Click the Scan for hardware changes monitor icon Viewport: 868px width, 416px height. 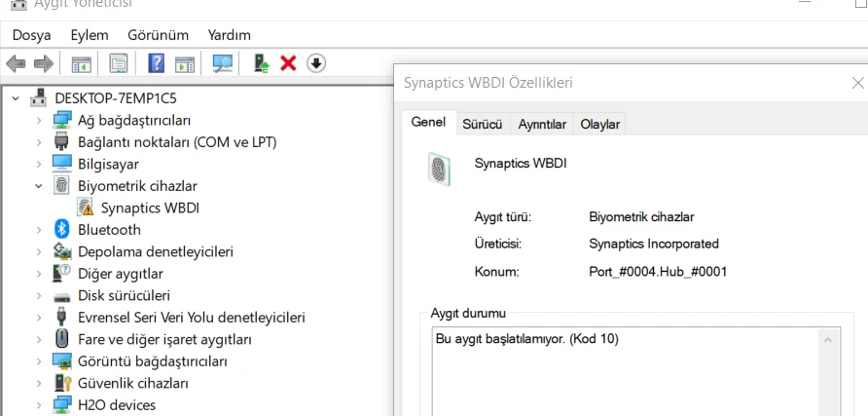click(x=223, y=63)
